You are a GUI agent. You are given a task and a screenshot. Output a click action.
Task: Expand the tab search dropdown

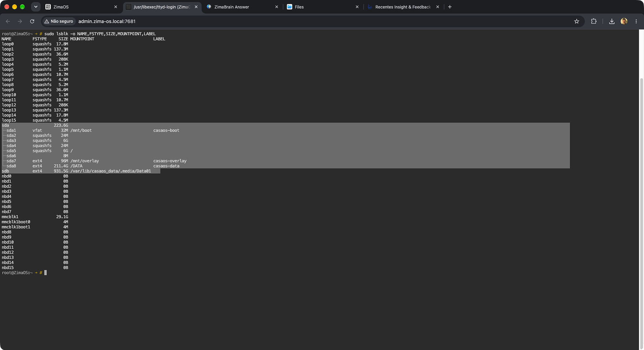36,7
